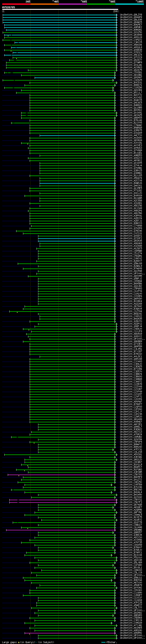
Task: Click the purple alignment bar for UniRef100_C5KYS1
Action: click(63, 500)
